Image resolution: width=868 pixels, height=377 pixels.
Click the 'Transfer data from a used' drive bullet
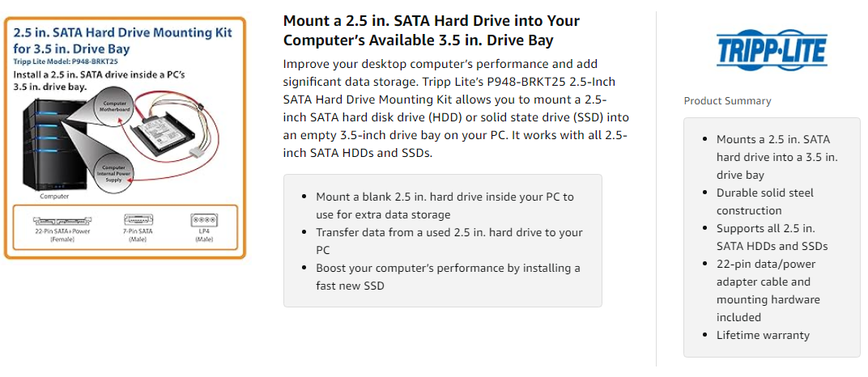(x=449, y=241)
